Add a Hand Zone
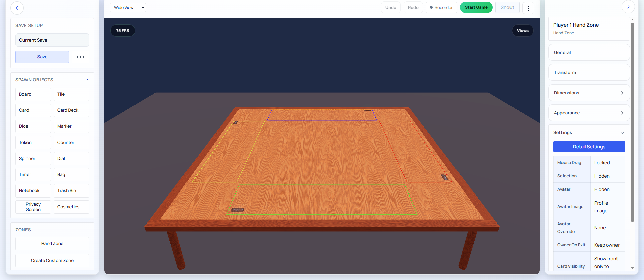The image size is (644, 280). coord(52,244)
